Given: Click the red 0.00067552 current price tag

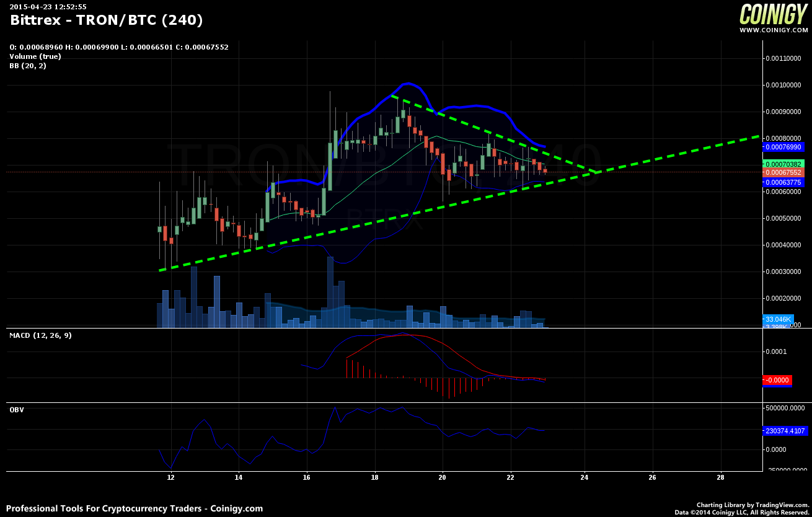Looking at the screenshot, I should pos(783,172).
